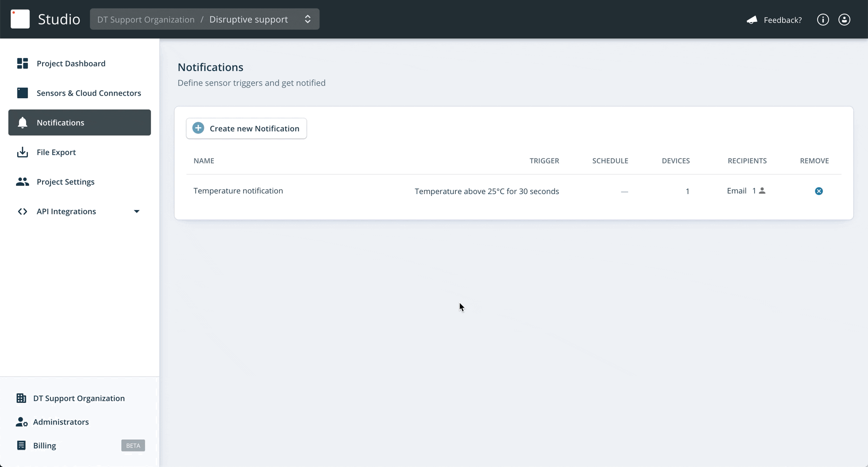
Task: Open Billing page
Action: click(44, 445)
